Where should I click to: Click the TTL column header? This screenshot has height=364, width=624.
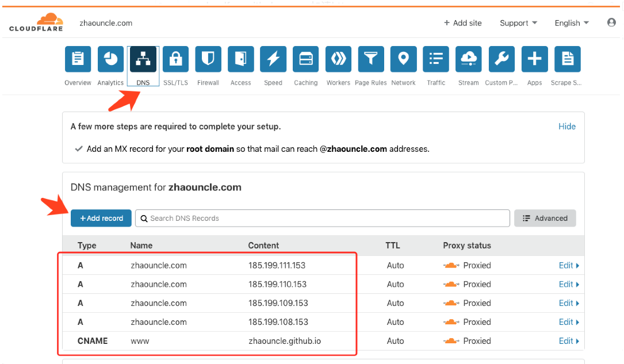[392, 246]
